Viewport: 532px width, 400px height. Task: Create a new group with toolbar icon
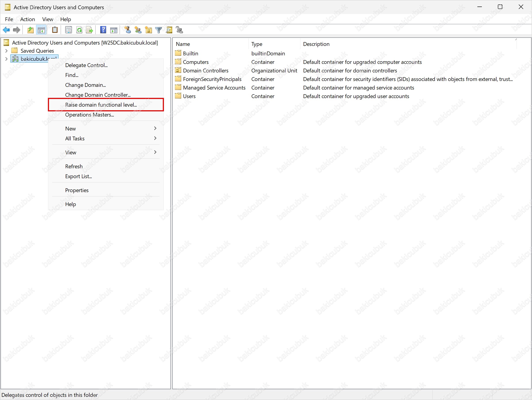(138, 30)
